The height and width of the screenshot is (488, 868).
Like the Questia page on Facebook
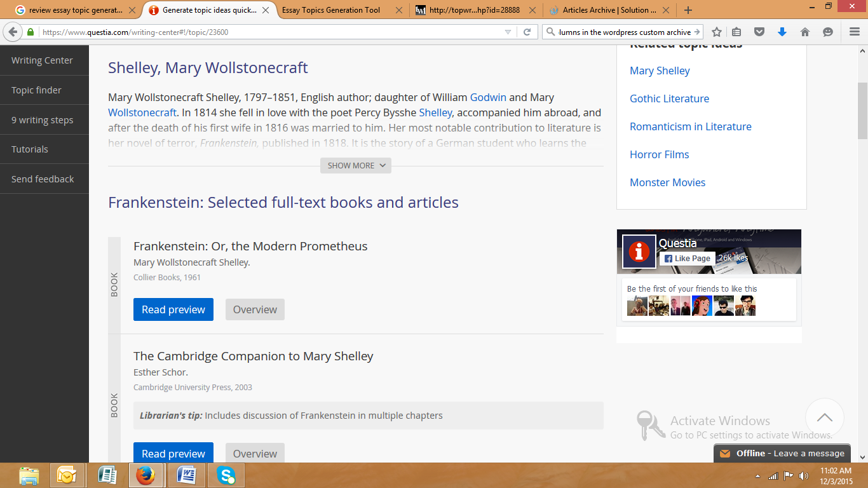click(687, 259)
